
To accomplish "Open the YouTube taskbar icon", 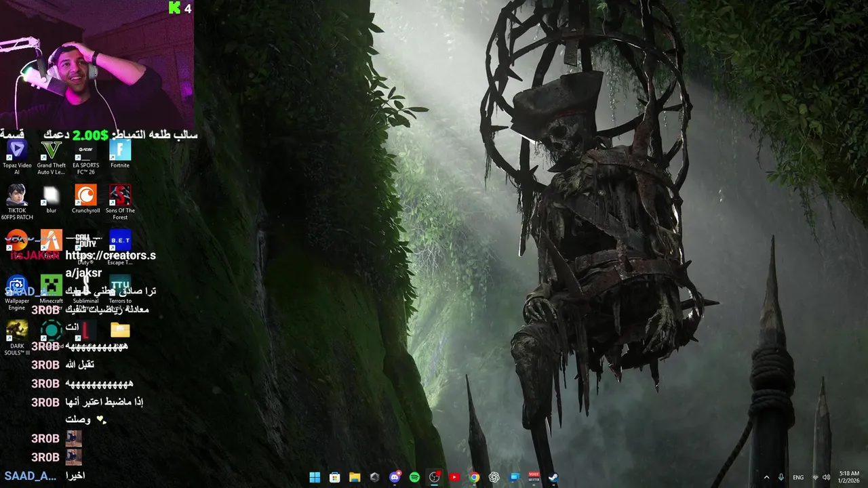I will 454,477.
